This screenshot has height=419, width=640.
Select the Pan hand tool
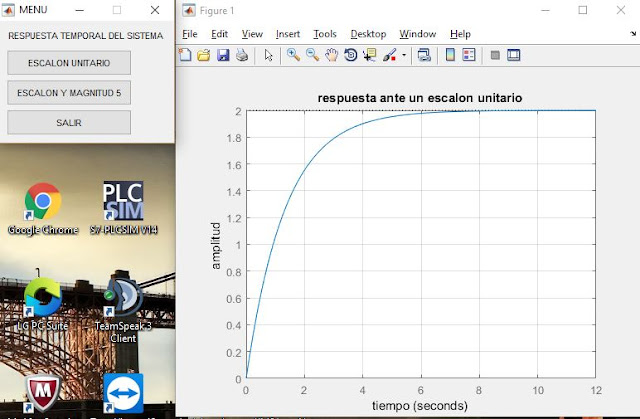(331, 55)
